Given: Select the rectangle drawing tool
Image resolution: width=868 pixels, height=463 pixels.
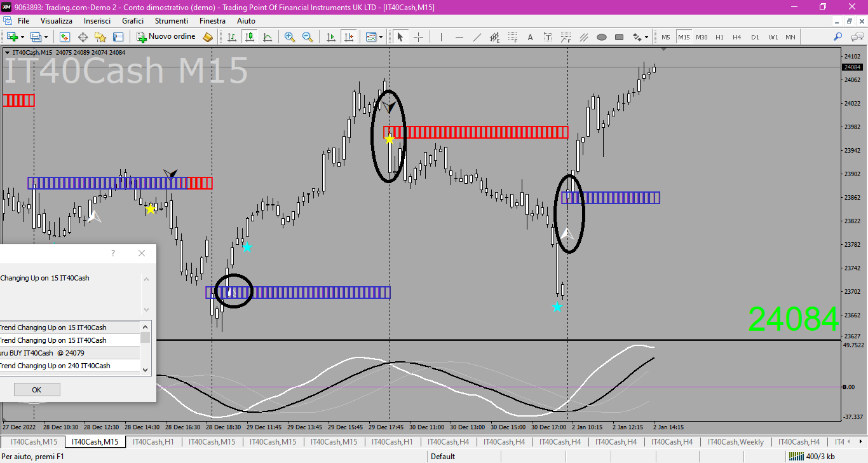Looking at the screenshot, I should [x=620, y=37].
